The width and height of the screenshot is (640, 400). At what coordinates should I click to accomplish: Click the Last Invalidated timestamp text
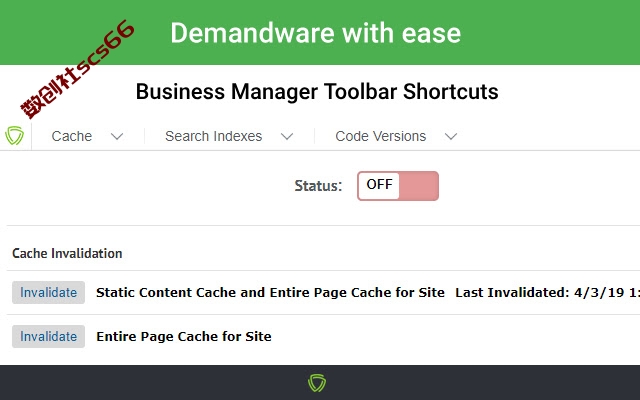click(547, 292)
